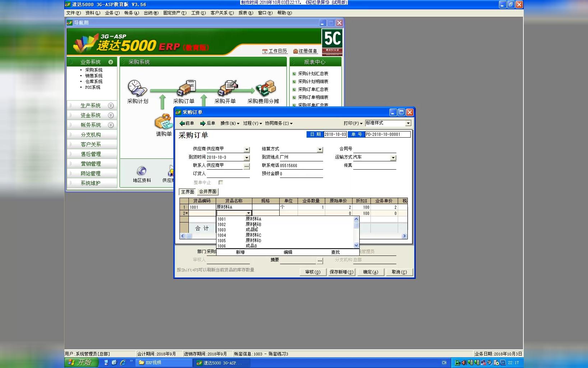Open ERP视频 folder taskbar item
This screenshot has height=368, width=588.
164,363
